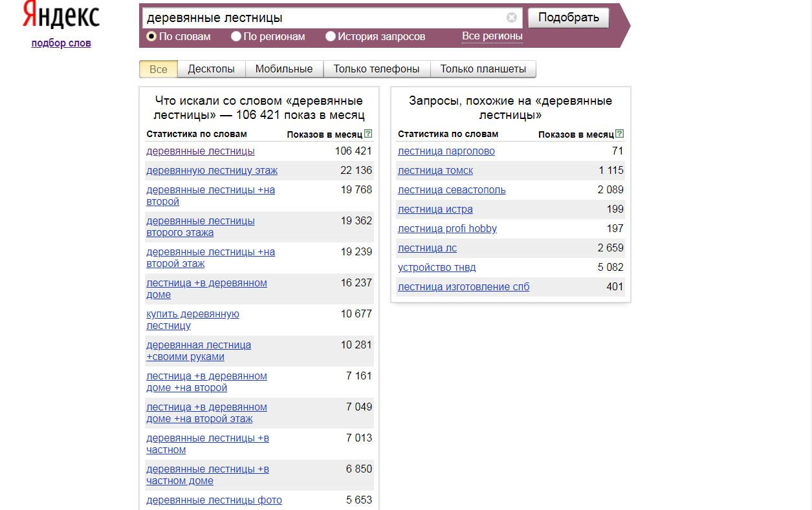Click the 5 653 impressions value
This screenshot has width=812, height=510.
[359, 500]
